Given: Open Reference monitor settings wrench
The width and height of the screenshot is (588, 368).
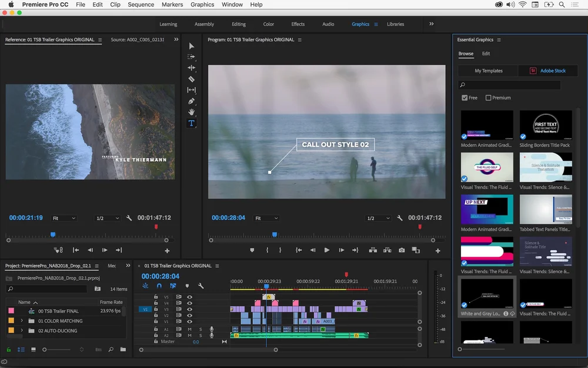Looking at the screenshot, I should (129, 218).
